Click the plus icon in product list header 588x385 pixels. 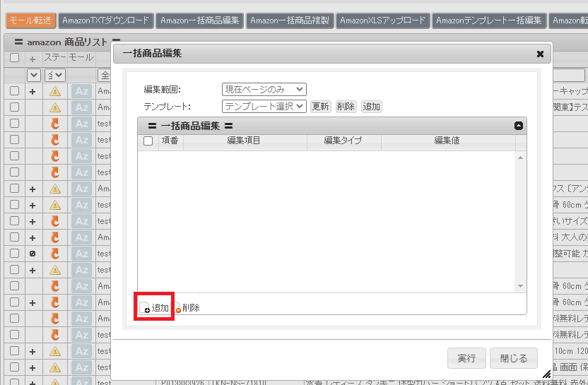point(33,59)
